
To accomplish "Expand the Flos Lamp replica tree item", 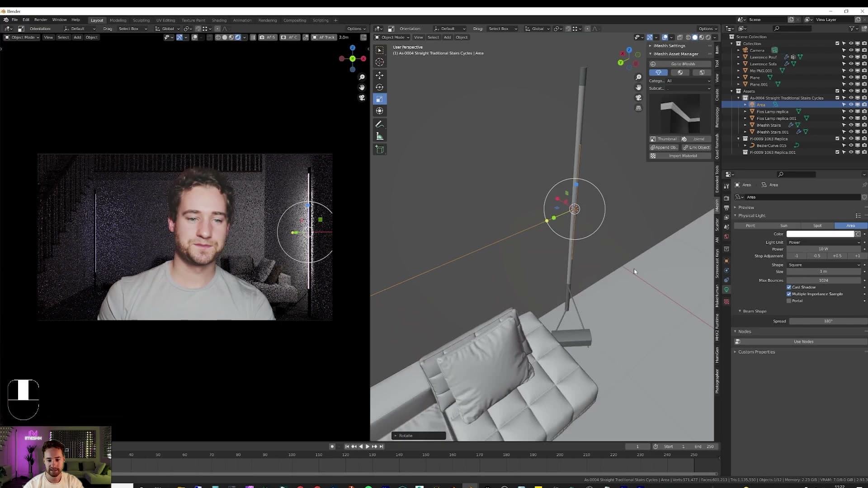I will pos(745,112).
